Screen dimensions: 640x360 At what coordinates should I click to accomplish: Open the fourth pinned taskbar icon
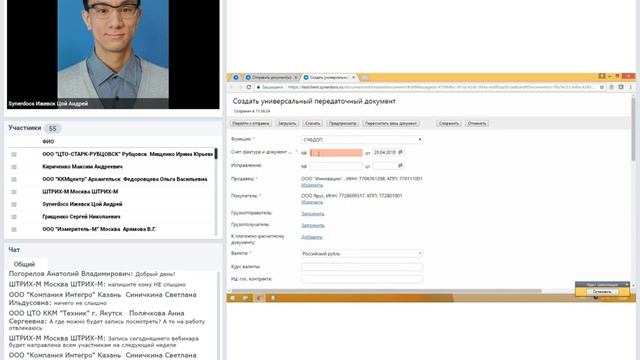[273, 298]
